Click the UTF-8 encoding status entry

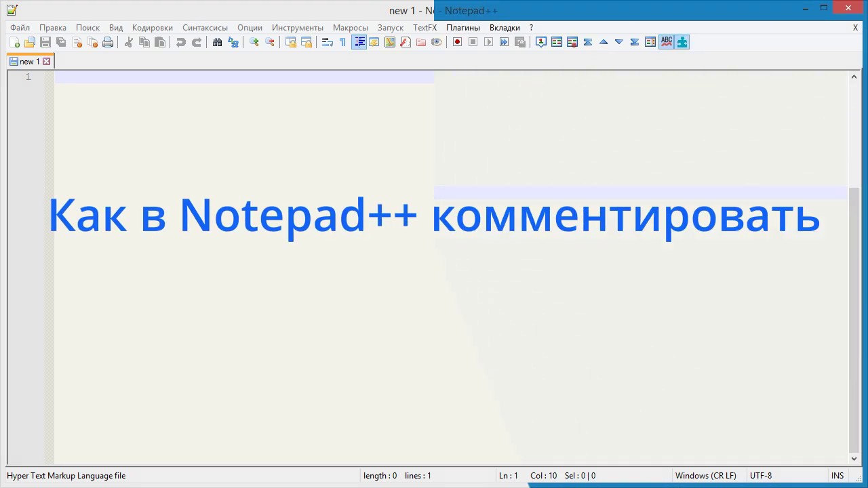click(761, 476)
